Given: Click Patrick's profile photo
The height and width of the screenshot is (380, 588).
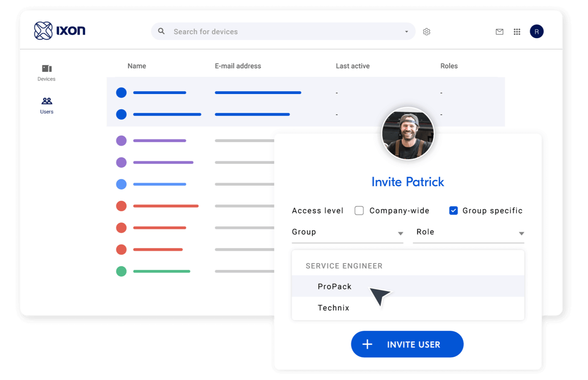Looking at the screenshot, I should [x=408, y=134].
